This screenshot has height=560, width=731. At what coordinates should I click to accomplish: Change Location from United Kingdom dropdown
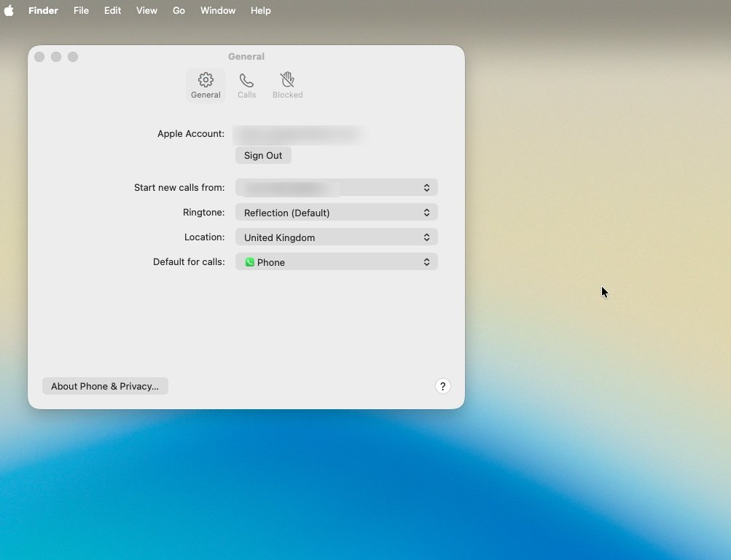pyautogui.click(x=336, y=237)
